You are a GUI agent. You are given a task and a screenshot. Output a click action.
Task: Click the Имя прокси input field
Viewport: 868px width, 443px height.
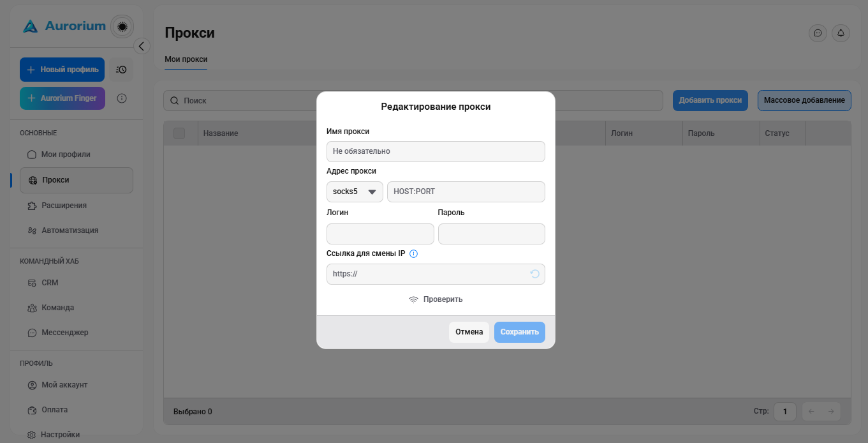(436, 151)
